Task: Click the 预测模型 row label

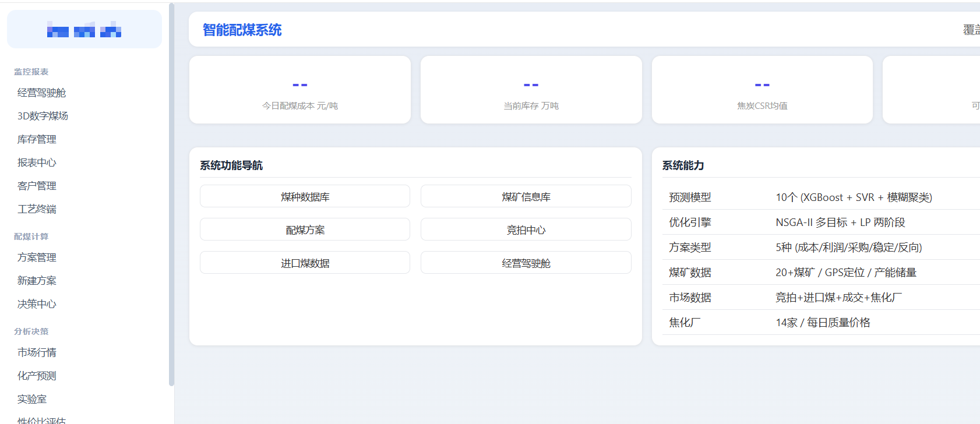Action: (690, 197)
